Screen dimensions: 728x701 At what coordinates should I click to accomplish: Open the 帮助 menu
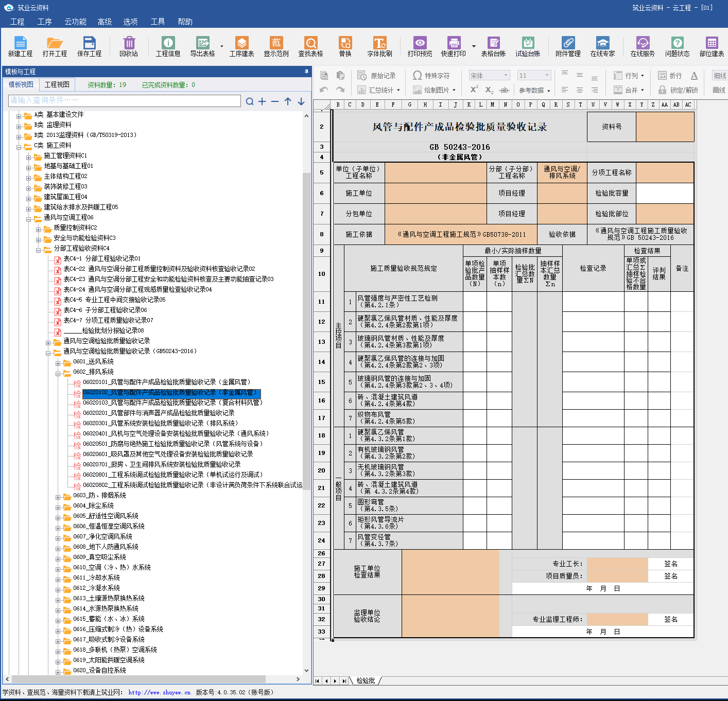click(x=185, y=22)
